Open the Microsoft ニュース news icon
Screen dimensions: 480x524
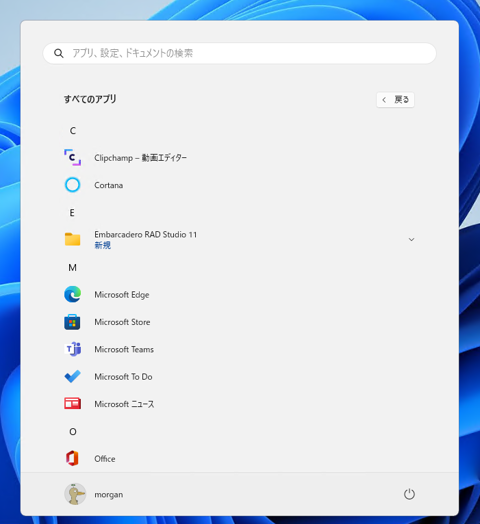[x=73, y=404]
